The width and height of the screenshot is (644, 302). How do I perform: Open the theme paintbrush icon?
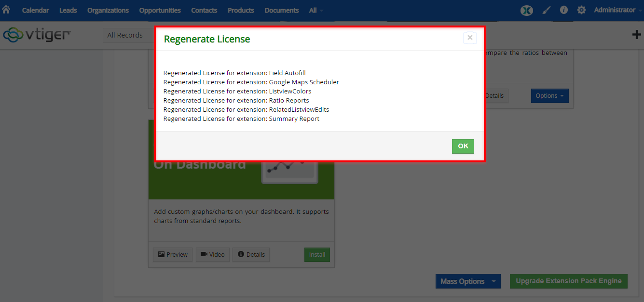[x=547, y=10]
